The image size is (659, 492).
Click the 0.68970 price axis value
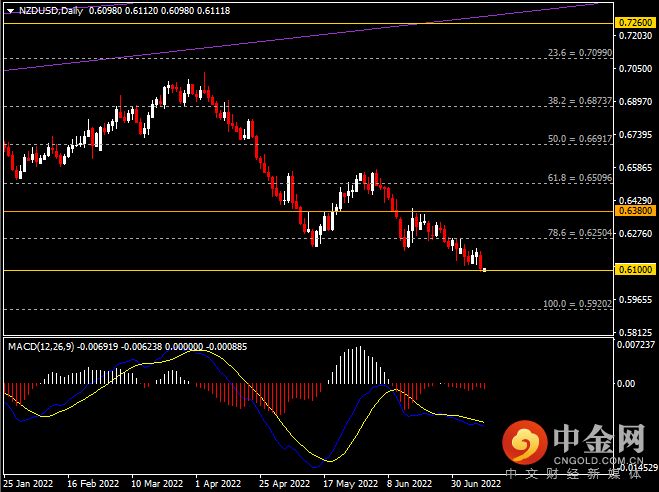click(x=635, y=102)
